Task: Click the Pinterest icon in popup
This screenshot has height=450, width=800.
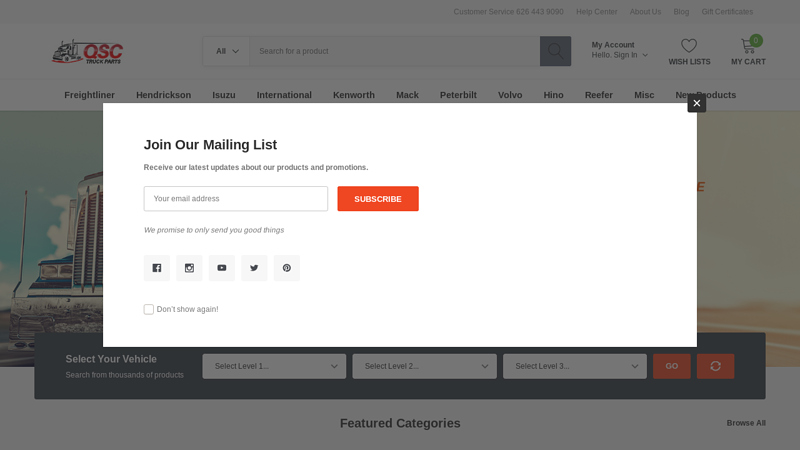Action: pyautogui.click(x=286, y=268)
